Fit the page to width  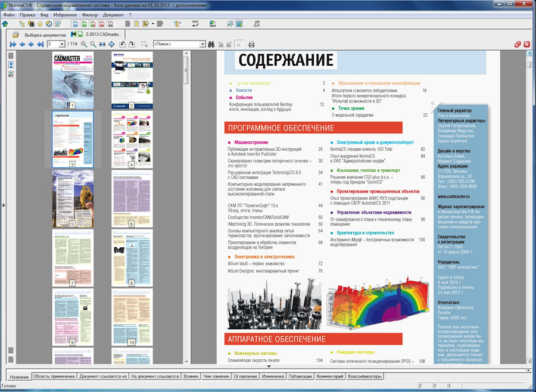[x=102, y=45]
